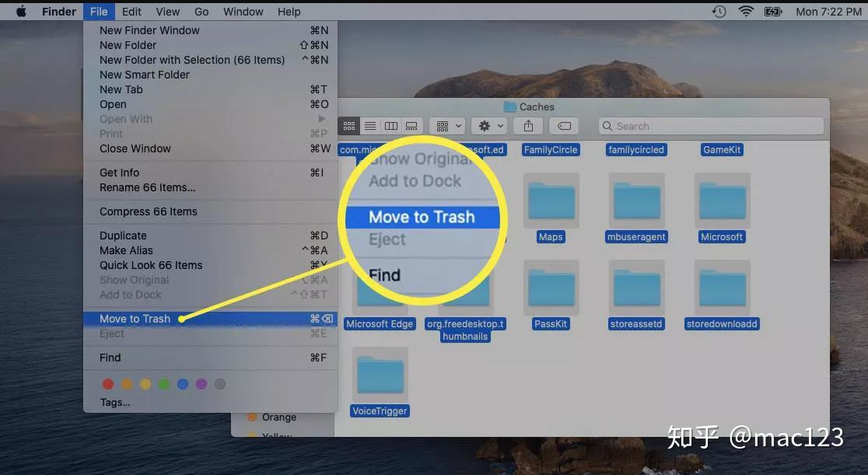Select Move to Trash
The image size is (868, 475).
210,319
